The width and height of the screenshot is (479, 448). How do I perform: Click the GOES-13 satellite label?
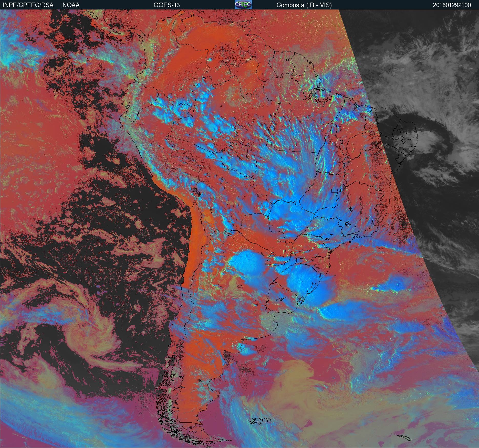tap(166, 5)
